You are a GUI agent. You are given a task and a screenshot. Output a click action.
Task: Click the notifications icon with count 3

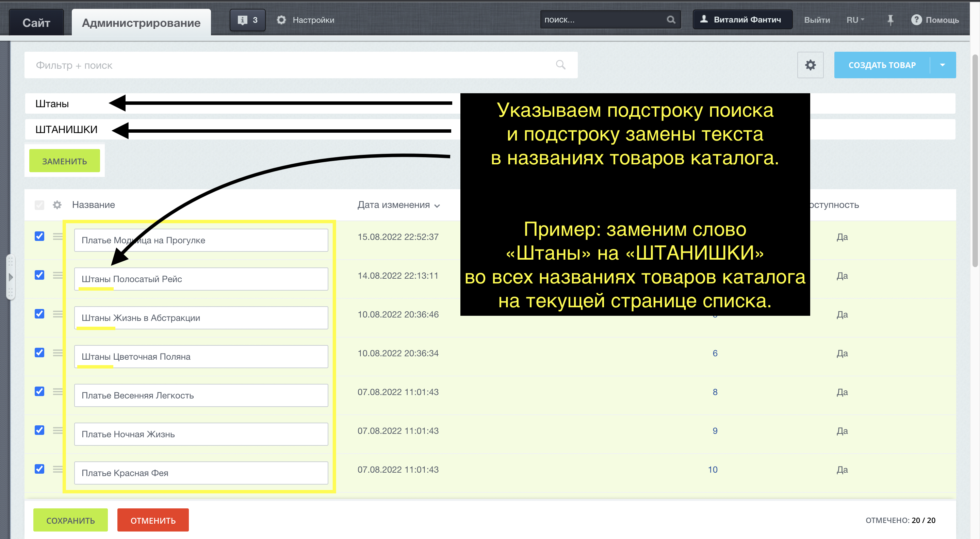[x=247, y=20]
